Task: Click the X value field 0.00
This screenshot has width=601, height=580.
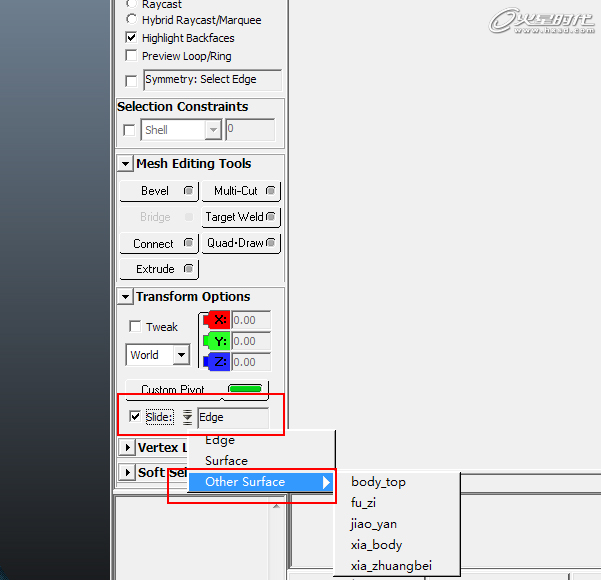Action: coord(251,320)
